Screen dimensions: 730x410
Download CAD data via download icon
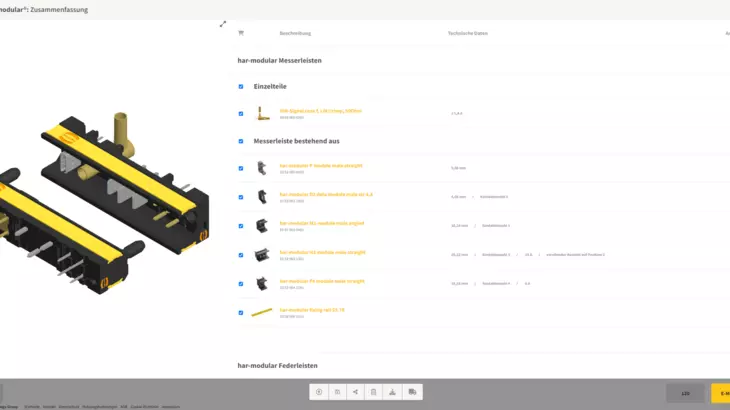[x=392, y=392]
